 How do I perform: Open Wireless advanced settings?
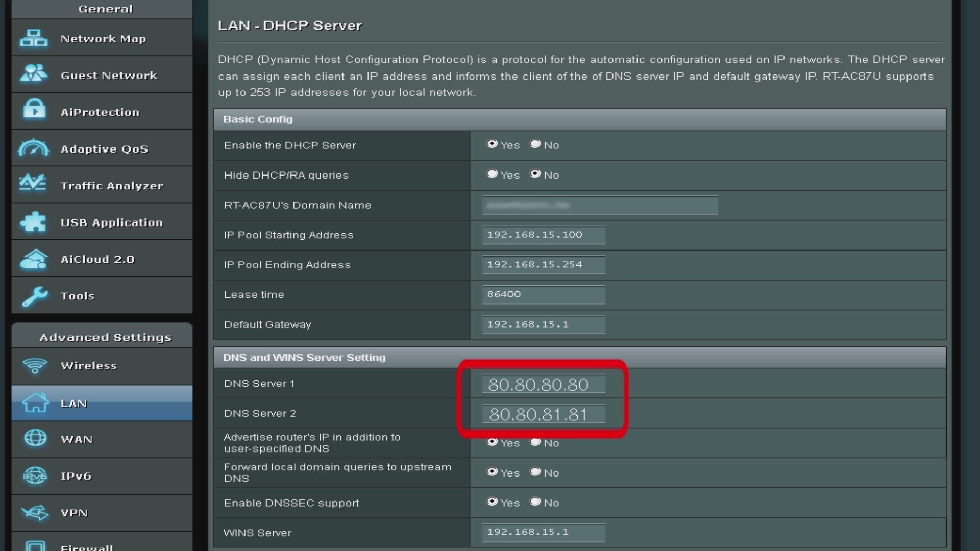click(102, 366)
